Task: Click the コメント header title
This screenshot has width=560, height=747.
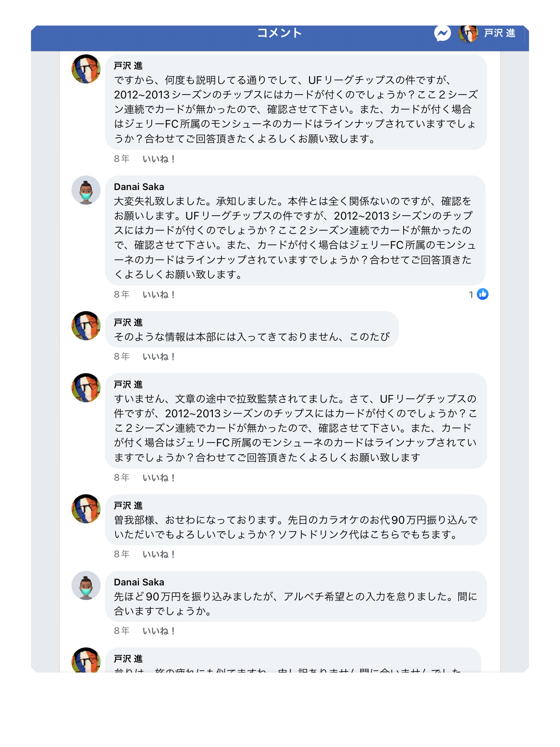Action: tap(280, 33)
